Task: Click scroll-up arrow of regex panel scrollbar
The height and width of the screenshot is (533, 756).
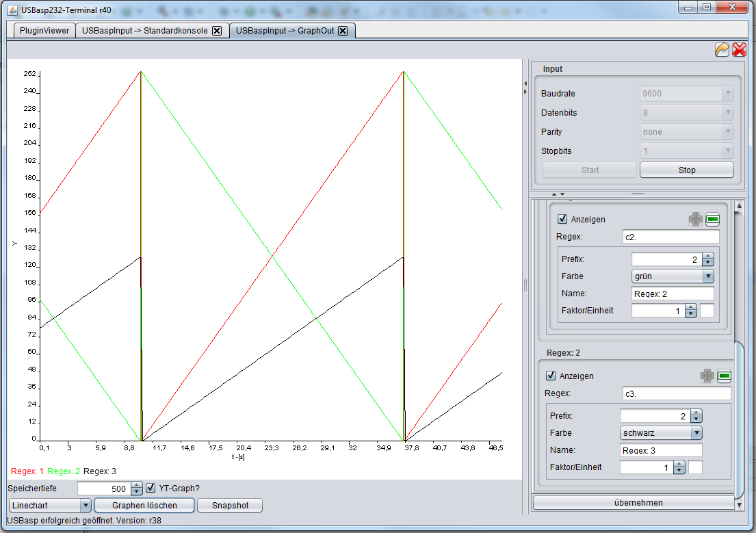Action: click(739, 206)
